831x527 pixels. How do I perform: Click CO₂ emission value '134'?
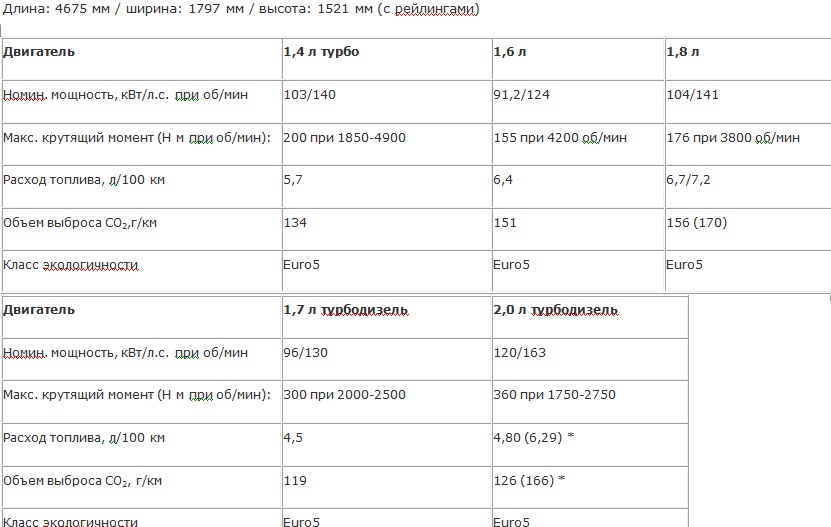coord(295,223)
